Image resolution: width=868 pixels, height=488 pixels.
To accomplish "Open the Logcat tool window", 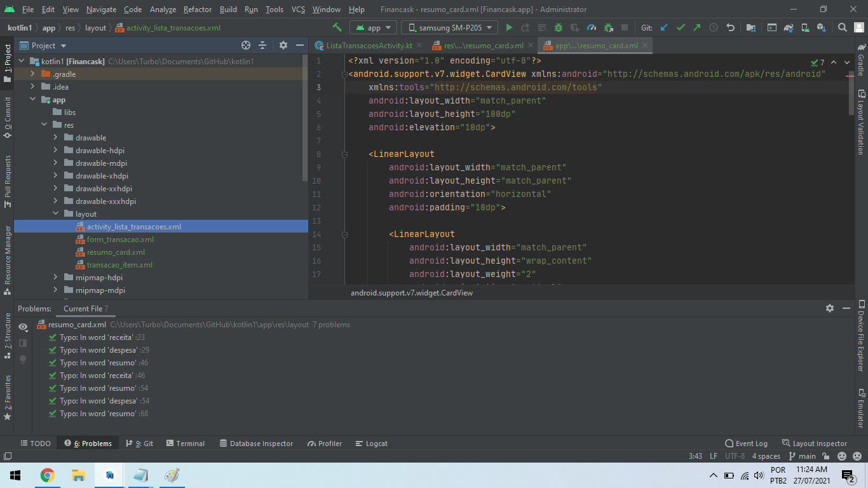I will [372, 444].
